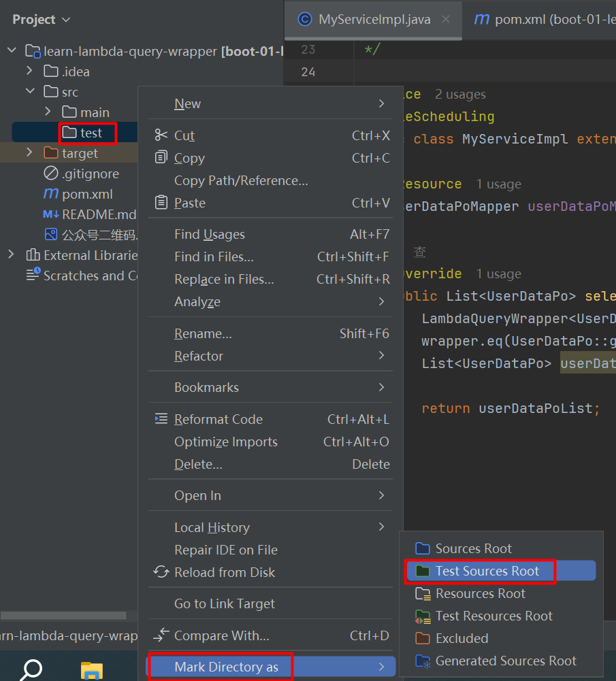The height and width of the screenshot is (681, 616).
Task: Click the project tree horizontal scrollbar
Action: tap(63, 616)
